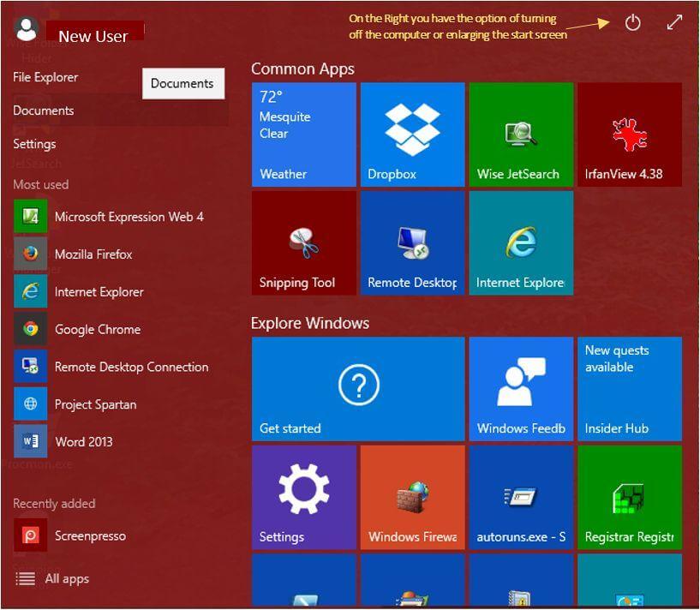This screenshot has width=700, height=610.
Task: Click the purple Settings gear tile
Action: (x=304, y=498)
